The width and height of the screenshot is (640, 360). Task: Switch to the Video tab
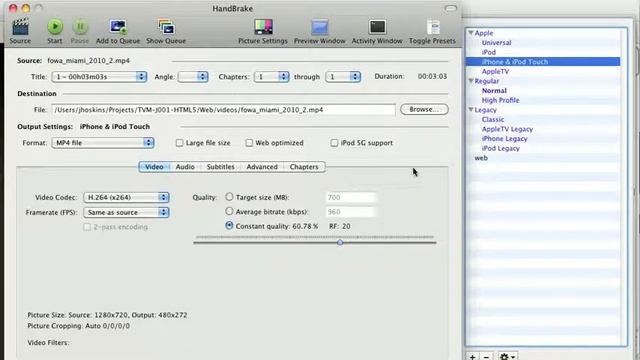(154, 167)
